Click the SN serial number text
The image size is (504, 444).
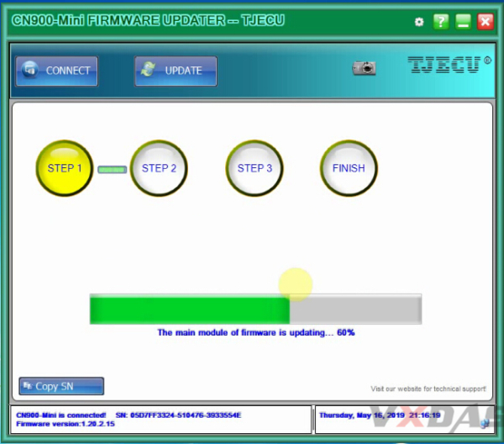(x=178, y=415)
